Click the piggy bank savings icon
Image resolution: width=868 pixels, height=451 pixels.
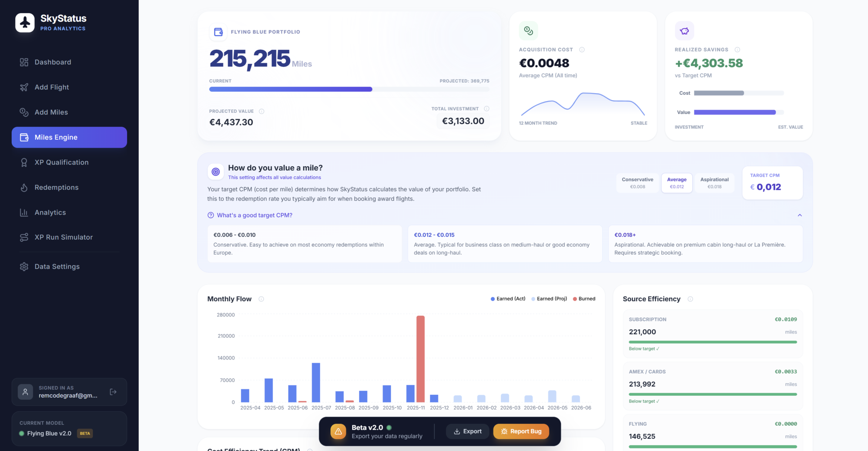(x=684, y=31)
